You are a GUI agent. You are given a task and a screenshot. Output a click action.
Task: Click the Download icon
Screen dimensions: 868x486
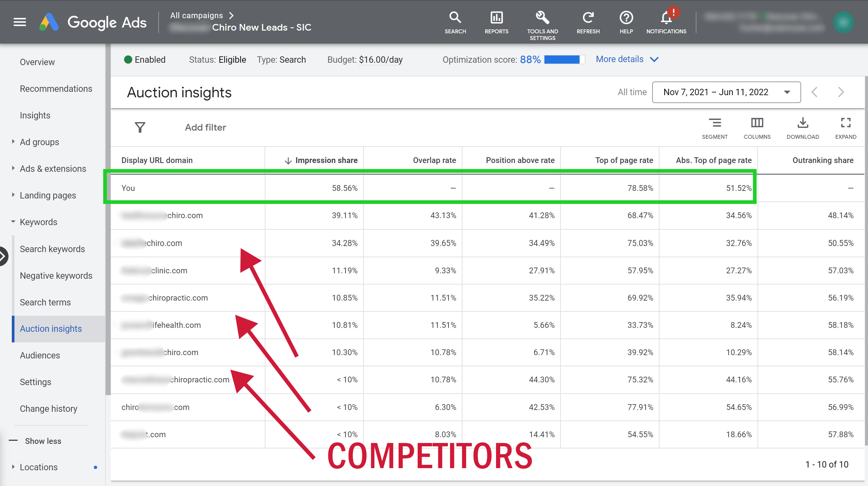[x=803, y=123]
